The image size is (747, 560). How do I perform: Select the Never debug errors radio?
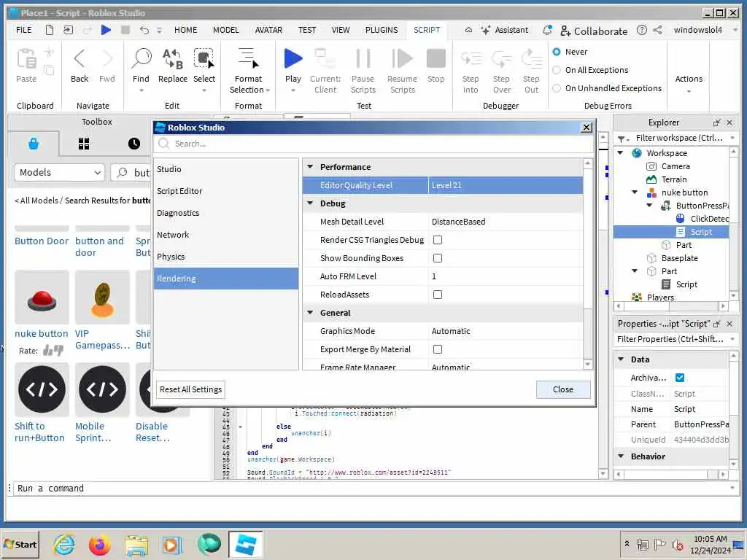pyautogui.click(x=557, y=52)
